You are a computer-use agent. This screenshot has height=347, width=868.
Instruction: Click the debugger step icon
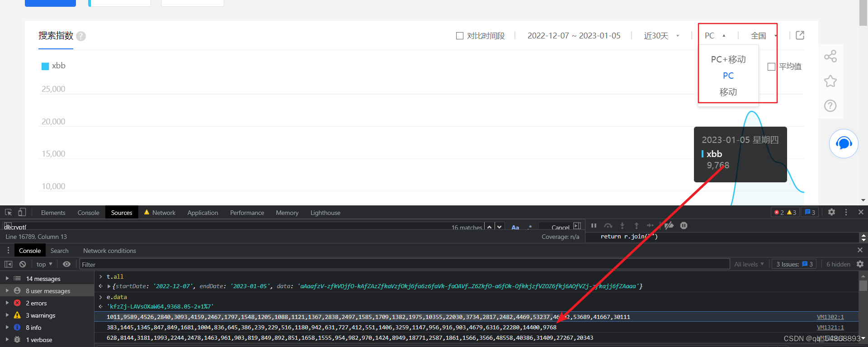coord(650,225)
